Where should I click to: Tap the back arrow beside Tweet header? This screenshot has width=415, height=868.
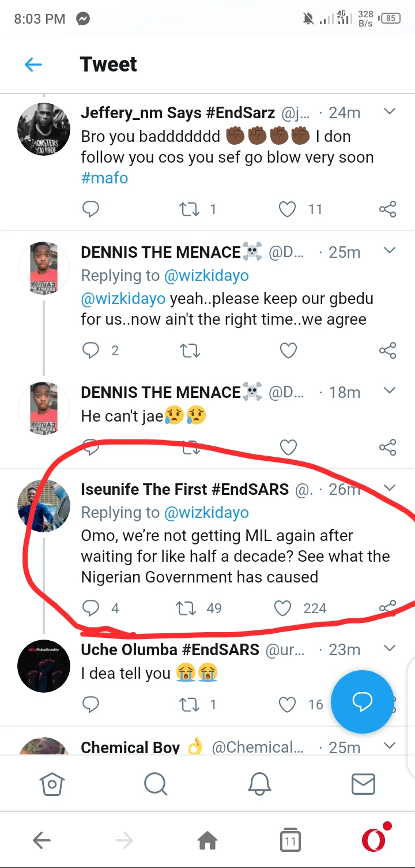tap(33, 64)
